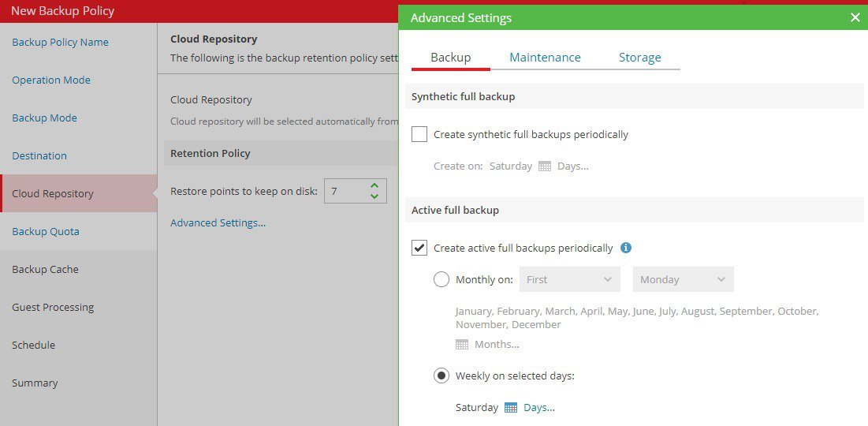Navigate to the Backup Quota step
The image size is (868, 426).
click(x=46, y=231)
